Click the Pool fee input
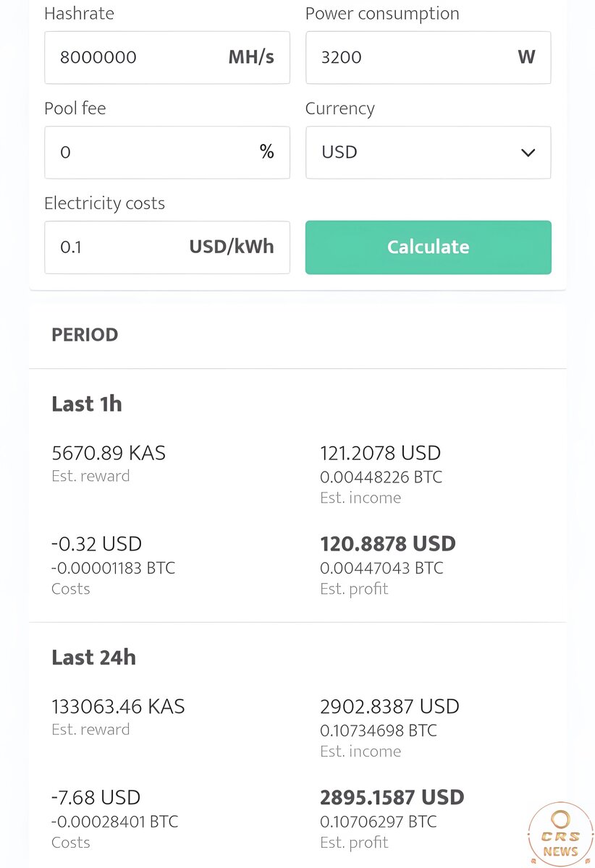Viewport: 595px width, 868px height. 145,153
